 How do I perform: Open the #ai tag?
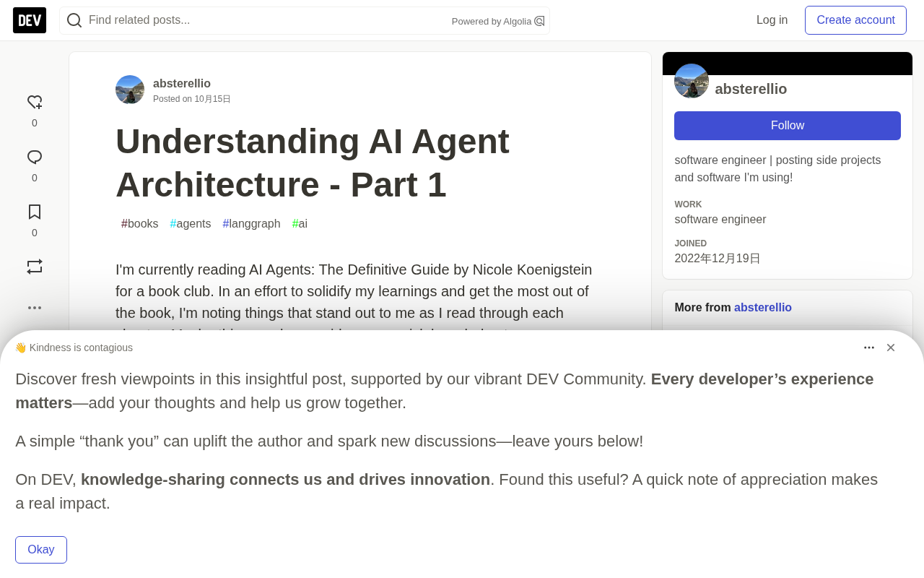coord(300,224)
